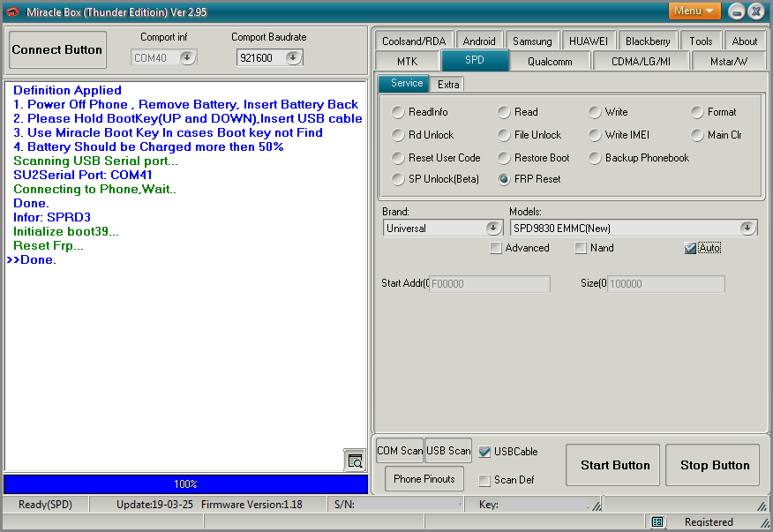Click the Start Button
This screenshot has height=532, width=773.
[612, 465]
